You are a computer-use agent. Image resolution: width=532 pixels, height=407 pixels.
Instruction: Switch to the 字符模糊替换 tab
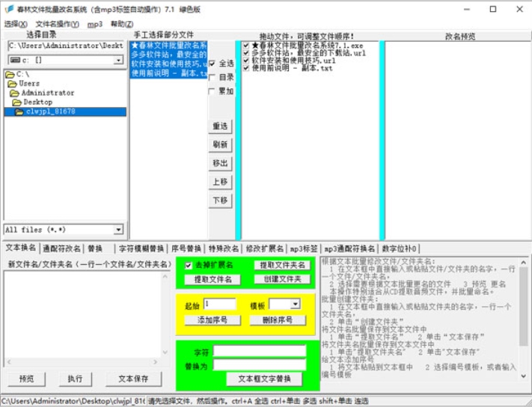point(141,248)
